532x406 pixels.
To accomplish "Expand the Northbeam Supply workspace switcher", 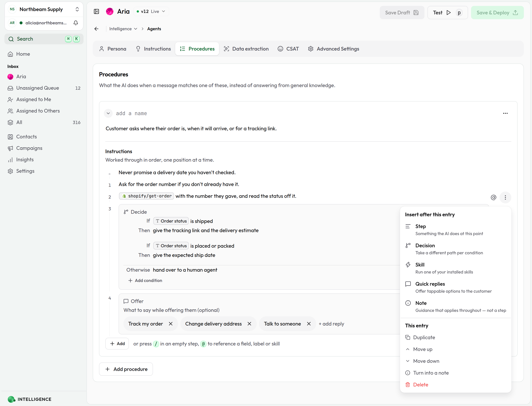I will point(44,9).
